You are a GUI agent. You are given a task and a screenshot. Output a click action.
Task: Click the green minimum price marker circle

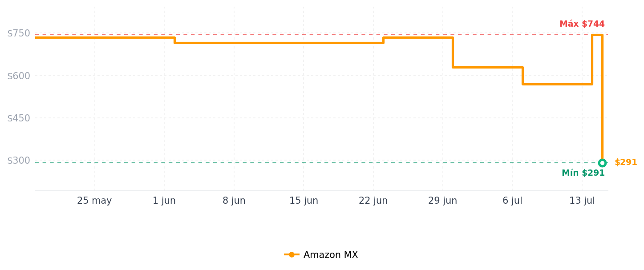pyautogui.click(x=602, y=163)
